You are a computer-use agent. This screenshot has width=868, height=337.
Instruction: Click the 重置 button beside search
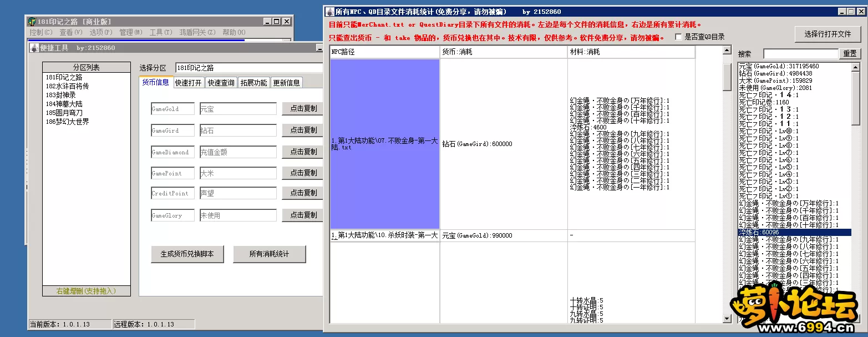[x=850, y=54]
